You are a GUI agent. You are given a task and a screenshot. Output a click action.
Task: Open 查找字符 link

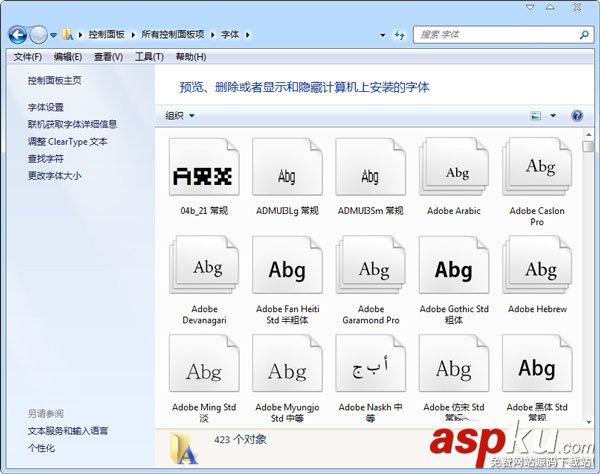46,159
